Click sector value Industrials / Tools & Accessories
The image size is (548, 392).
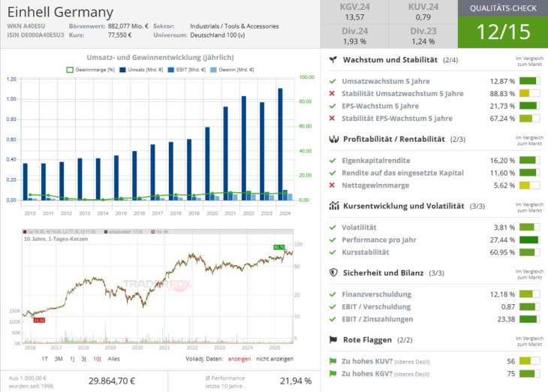click(234, 26)
